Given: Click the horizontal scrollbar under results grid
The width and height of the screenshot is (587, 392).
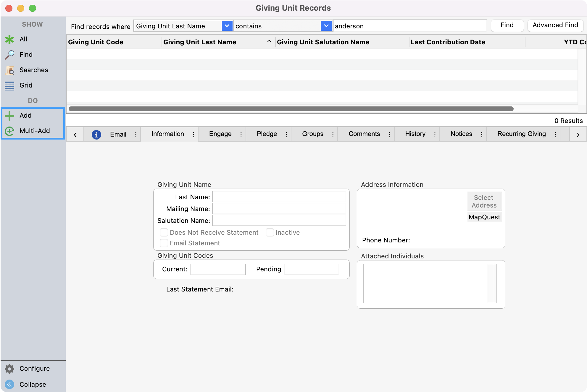Looking at the screenshot, I should 291,109.
